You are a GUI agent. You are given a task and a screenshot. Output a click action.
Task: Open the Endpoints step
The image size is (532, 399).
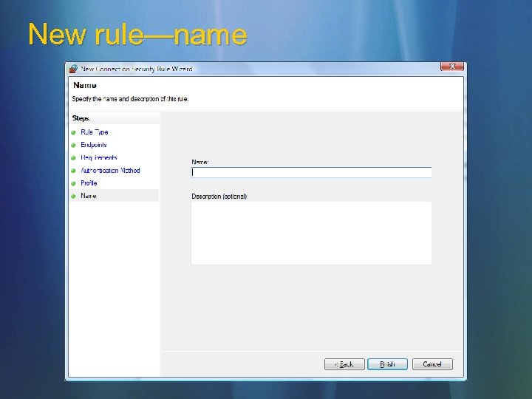[94, 145]
